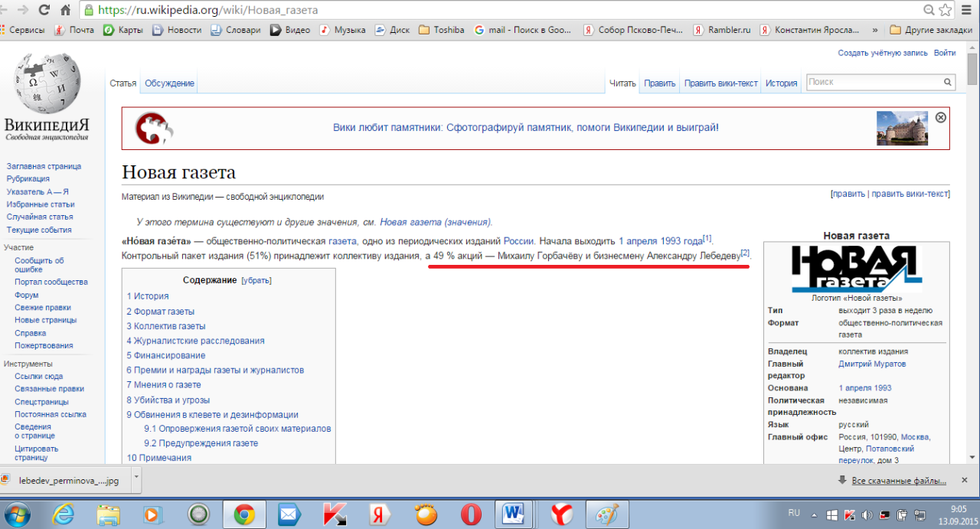
Task: Focus the Wikipedia Поиск search field
Action: click(x=873, y=83)
